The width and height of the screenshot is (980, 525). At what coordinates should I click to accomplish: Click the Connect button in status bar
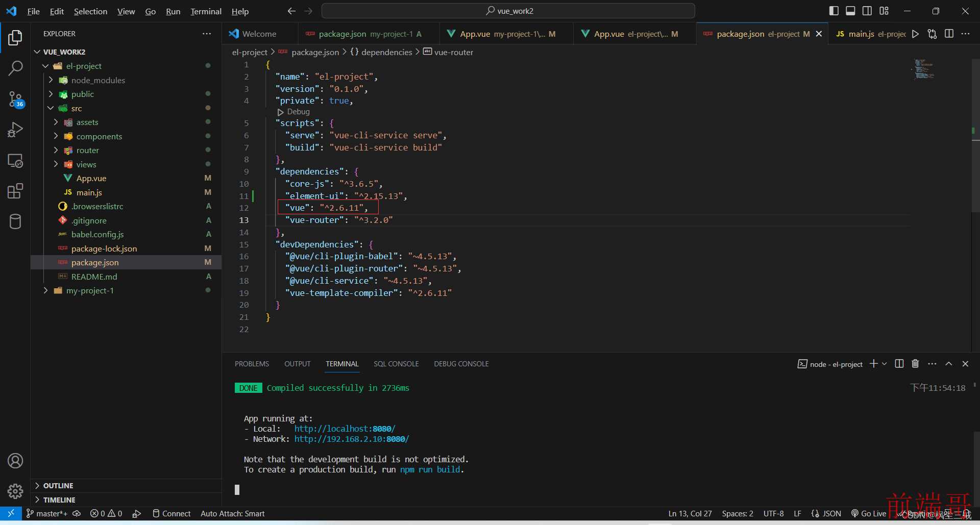click(x=171, y=513)
